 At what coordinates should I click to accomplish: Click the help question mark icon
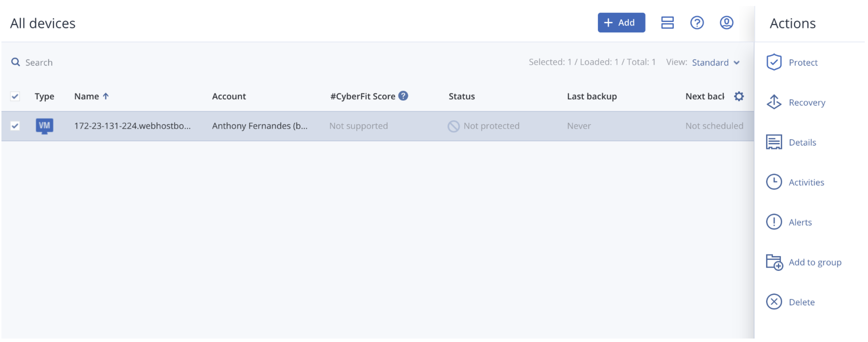click(697, 23)
